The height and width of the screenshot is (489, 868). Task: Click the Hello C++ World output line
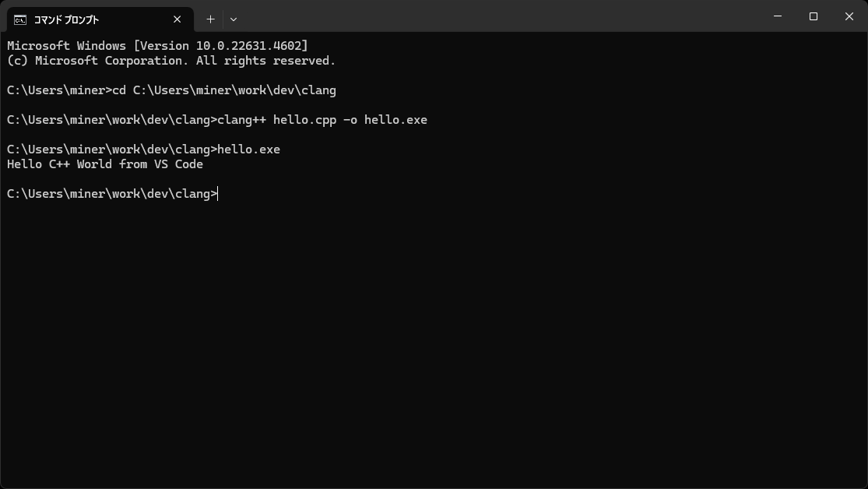coord(105,164)
